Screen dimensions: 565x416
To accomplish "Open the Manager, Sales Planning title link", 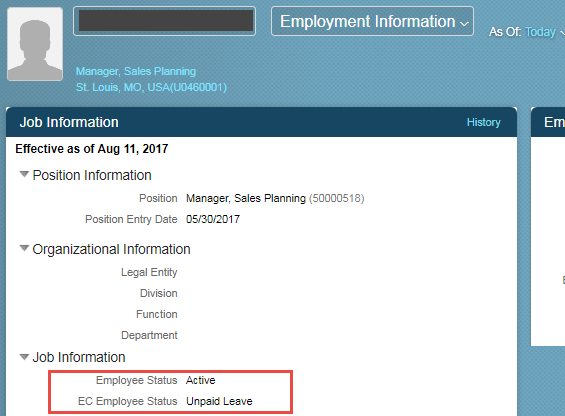I will pos(136,71).
